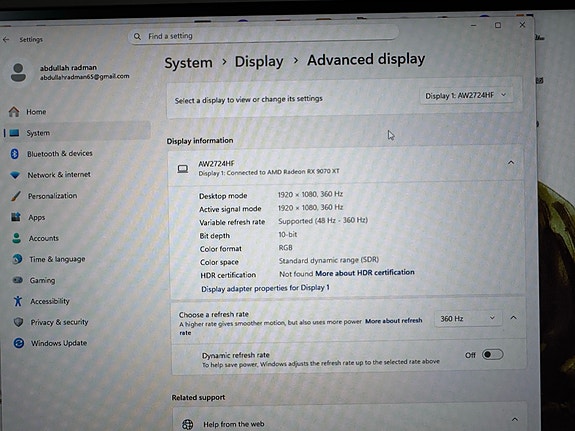Click Display adapter properties for Display 1

point(265,288)
